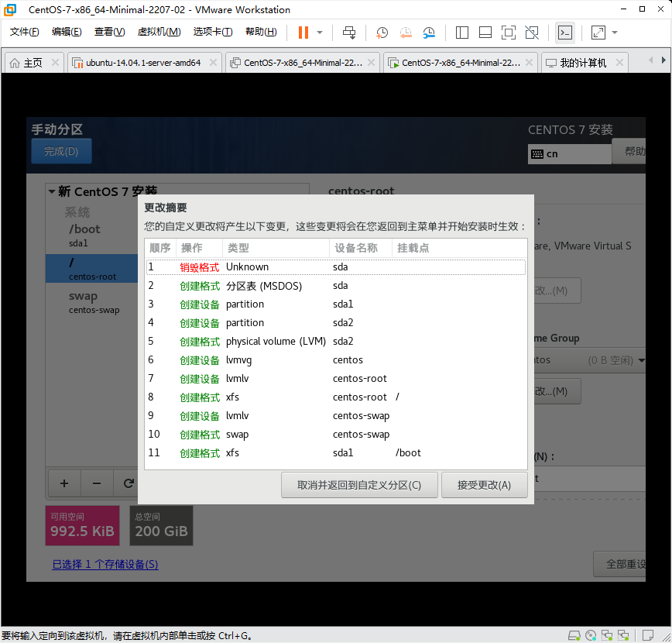Pause the virtual machine
Viewport: 672px width, 643px height.
point(303,33)
